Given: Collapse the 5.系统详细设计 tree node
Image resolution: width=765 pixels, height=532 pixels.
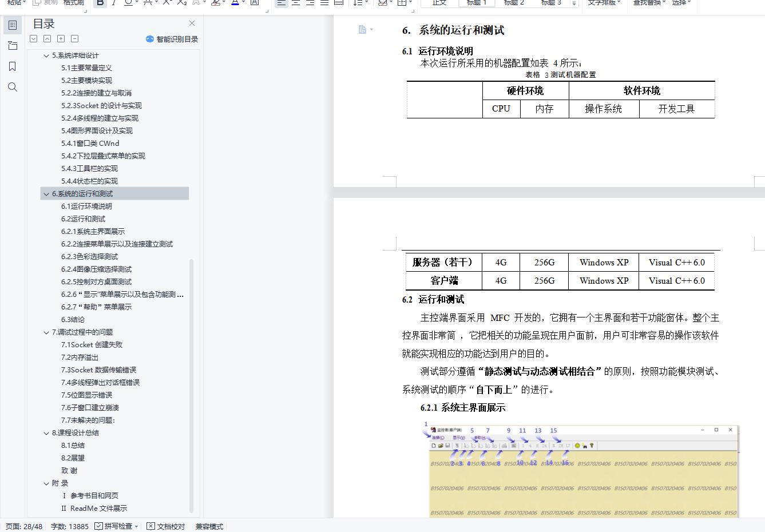Looking at the screenshot, I should coord(46,55).
